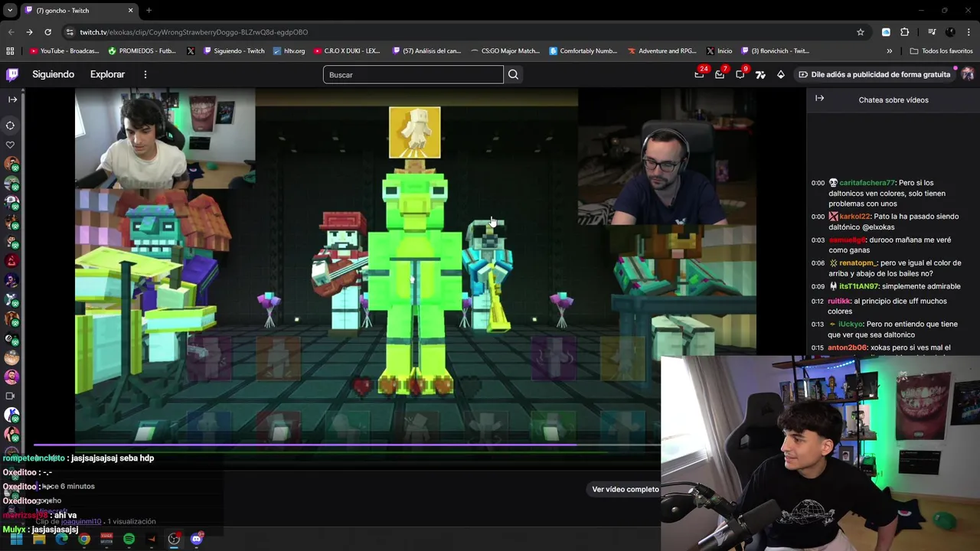Open Chrome from the taskbar
The image size is (980, 551).
tap(84, 539)
